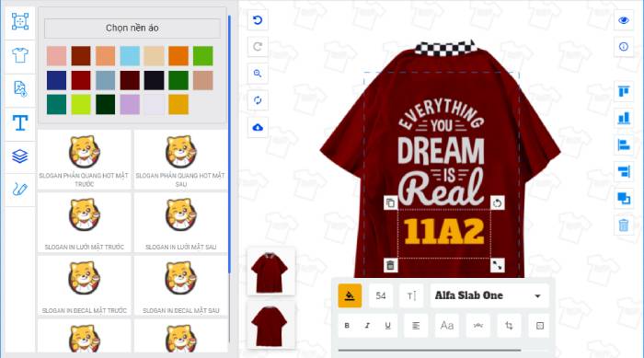This screenshot has width=644, height=358.
Task: Pick the black shirt color swatch
Action: point(154,80)
